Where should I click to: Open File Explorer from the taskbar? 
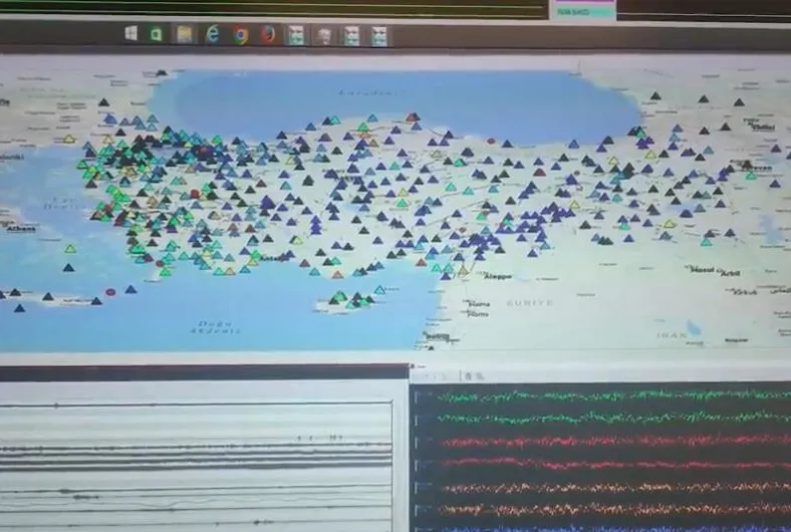coord(185,35)
